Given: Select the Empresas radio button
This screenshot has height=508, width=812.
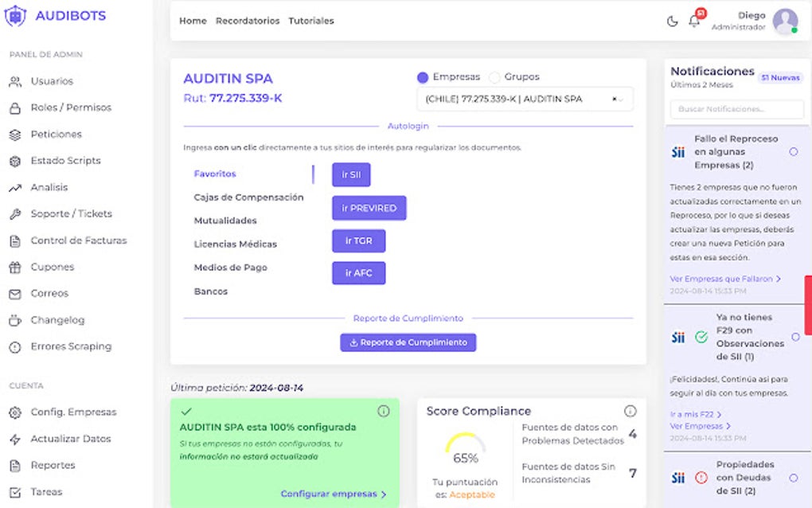Looking at the screenshot, I should click(420, 77).
